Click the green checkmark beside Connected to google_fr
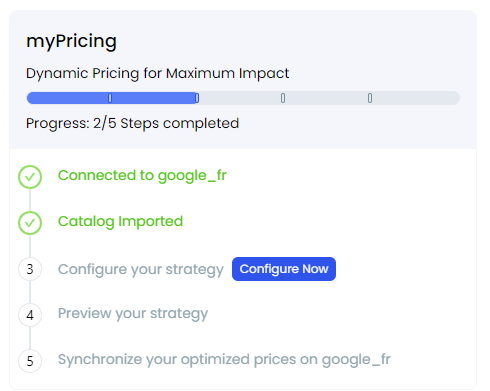Screen dimensions: 490x391 click(x=30, y=177)
